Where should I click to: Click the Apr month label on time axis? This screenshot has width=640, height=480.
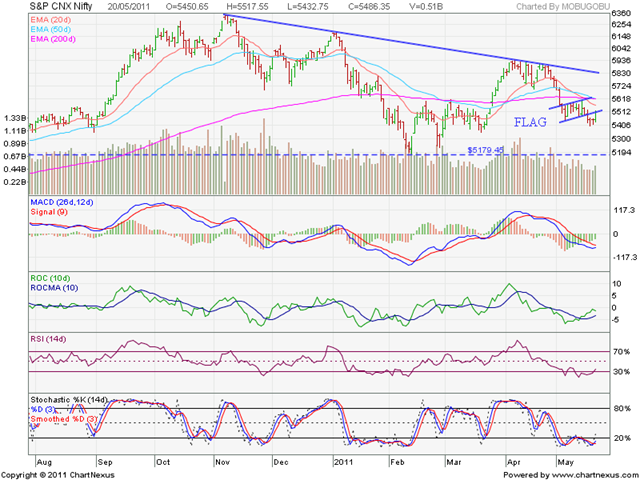click(513, 462)
